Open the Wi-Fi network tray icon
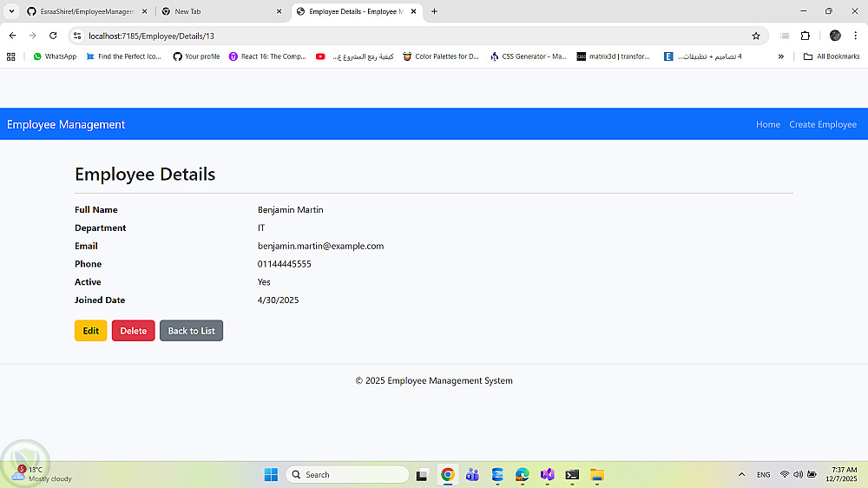Image resolution: width=868 pixels, height=488 pixels. [785, 475]
